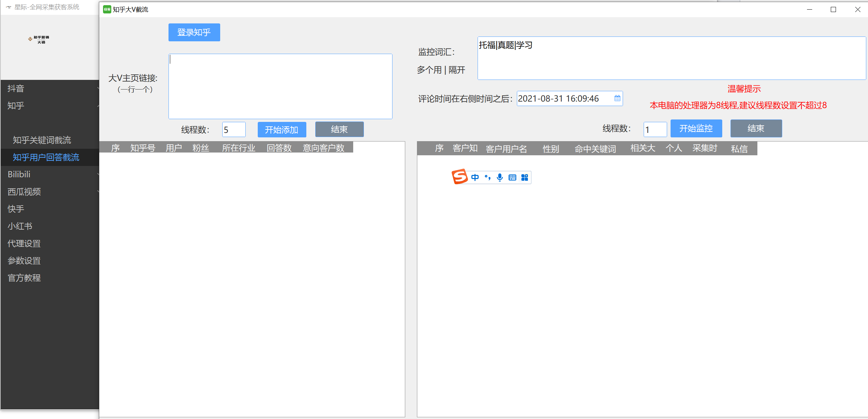
Task: Open 快手 in sidebar
Action: click(50, 209)
